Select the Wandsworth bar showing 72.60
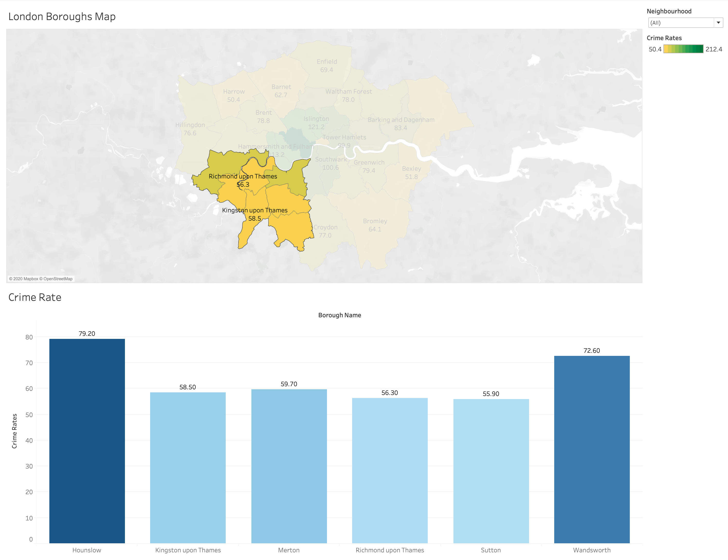728x560 pixels. [592, 449]
